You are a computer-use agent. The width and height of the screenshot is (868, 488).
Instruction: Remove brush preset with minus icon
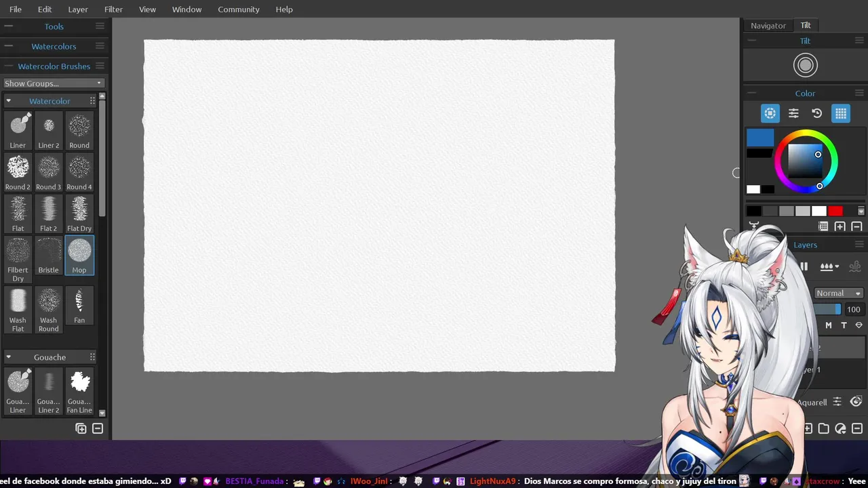98,428
